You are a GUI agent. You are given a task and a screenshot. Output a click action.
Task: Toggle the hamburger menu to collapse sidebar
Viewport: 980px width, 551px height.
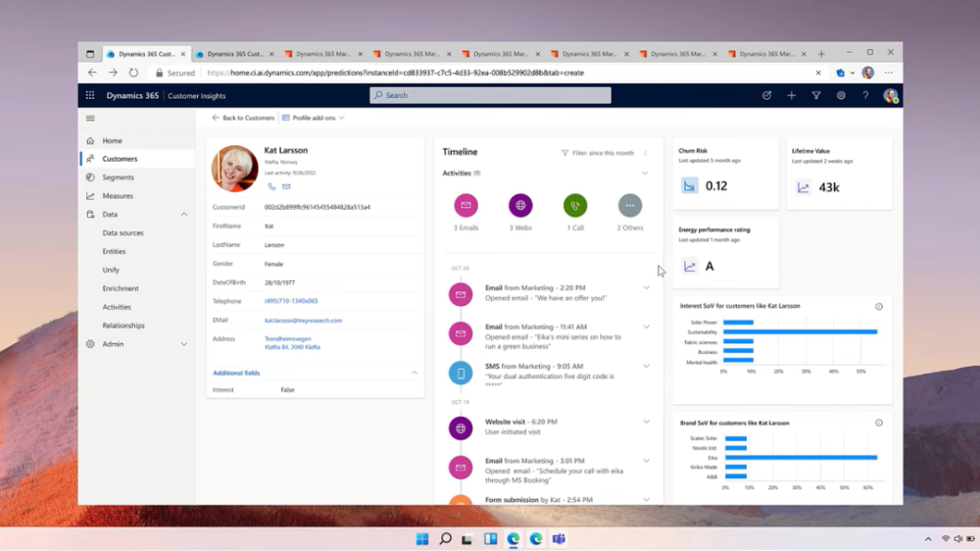90,118
